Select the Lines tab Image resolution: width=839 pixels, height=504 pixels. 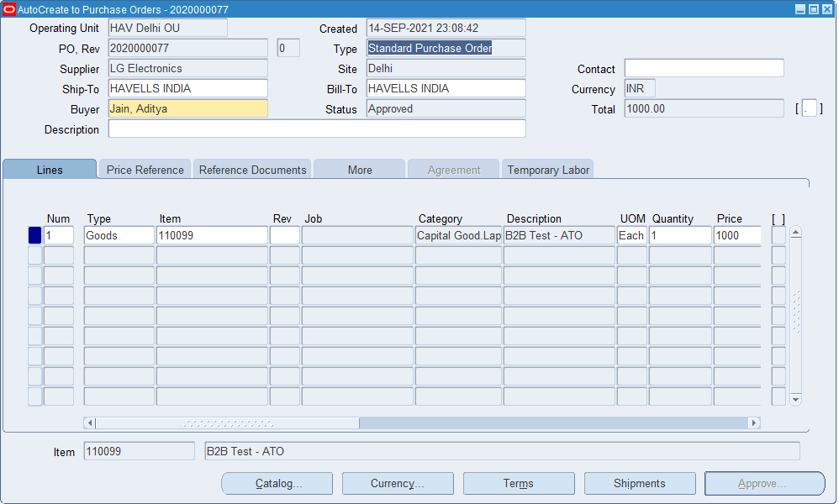pos(50,170)
